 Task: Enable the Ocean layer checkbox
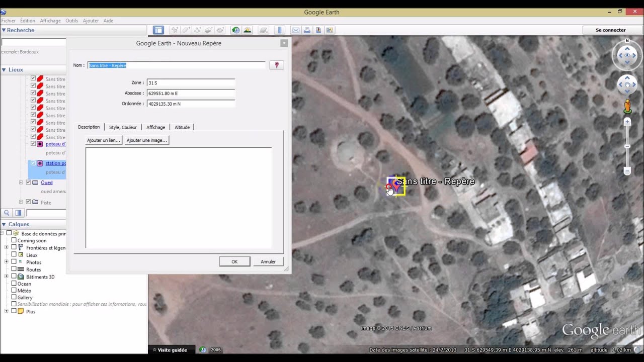click(14, 284)
